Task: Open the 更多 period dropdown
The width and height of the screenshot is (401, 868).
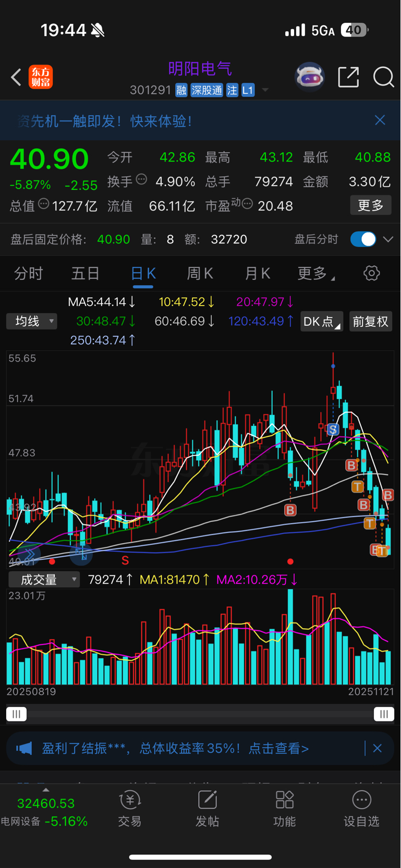Action: [x=315, y=274]
